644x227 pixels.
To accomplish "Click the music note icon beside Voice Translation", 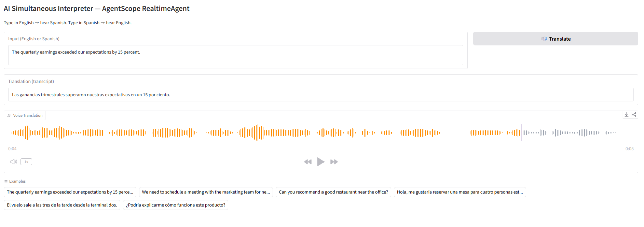I will [9, 115].
